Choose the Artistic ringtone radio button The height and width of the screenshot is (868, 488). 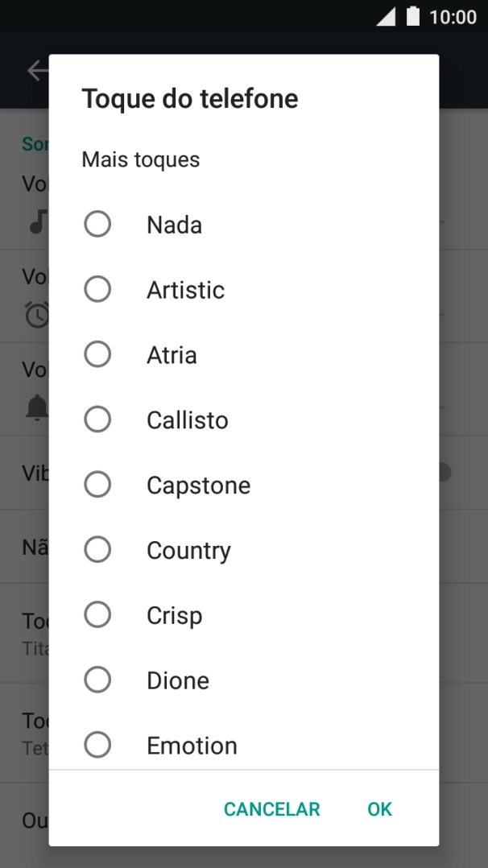pyautogui.click(x=97, y=289)
